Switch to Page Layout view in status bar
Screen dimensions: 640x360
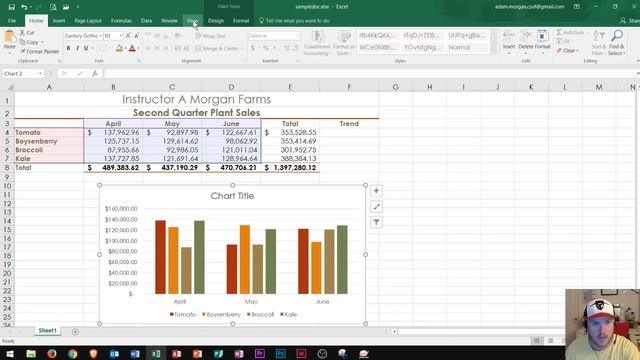[551, 340]
